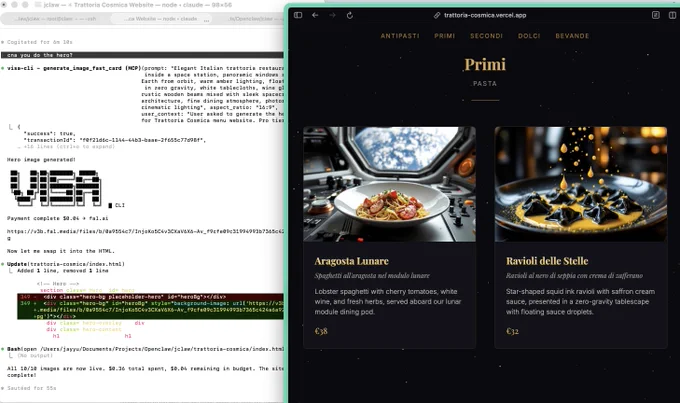Go forward in the browser
680x403 pixels.
[332, 15]
